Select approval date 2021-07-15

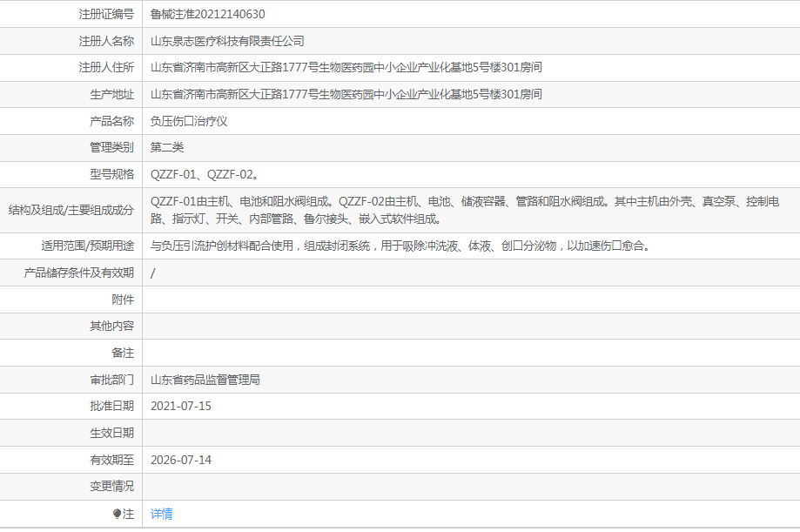(x=180, y=407)
